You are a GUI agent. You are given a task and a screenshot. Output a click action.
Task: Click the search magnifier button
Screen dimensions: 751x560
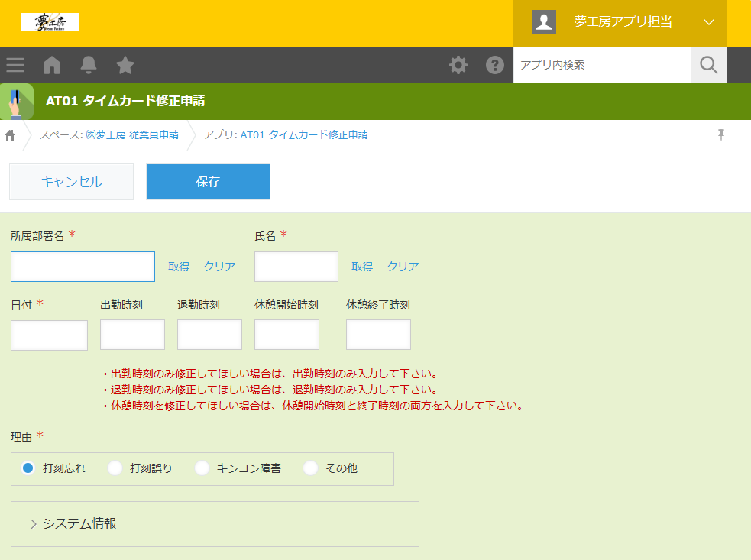tap(708, 65)
